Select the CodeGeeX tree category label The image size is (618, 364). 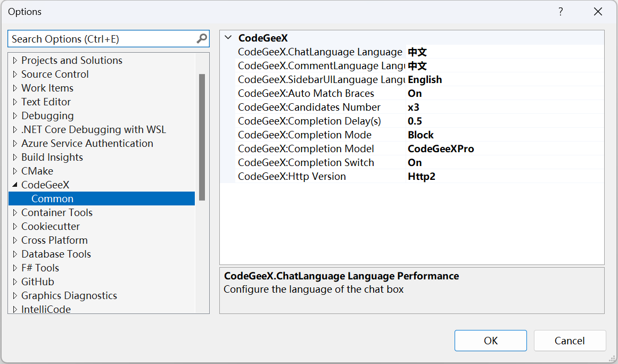[x=45, y=185]
